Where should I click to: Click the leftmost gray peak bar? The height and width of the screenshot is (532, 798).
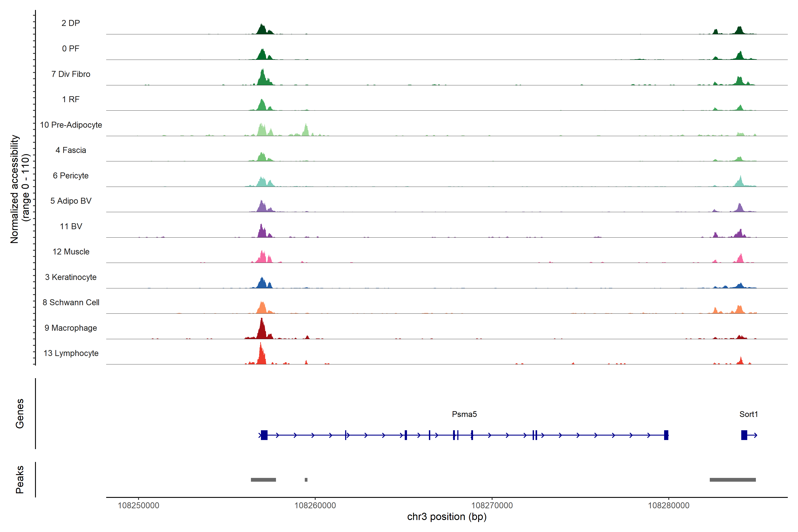tap(263, 480)
